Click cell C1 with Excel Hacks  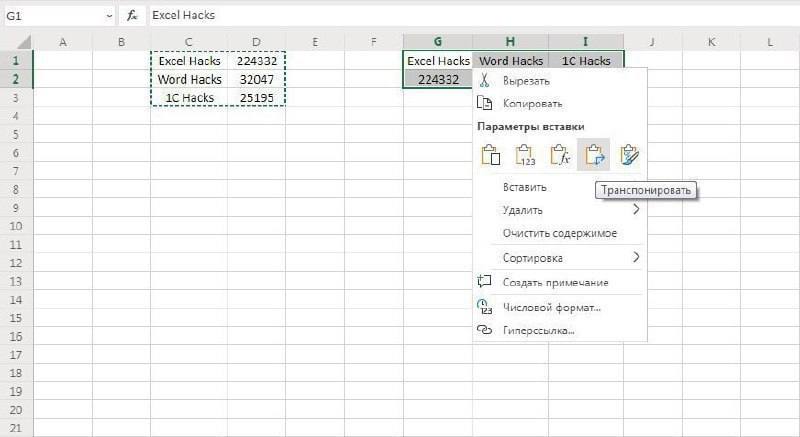(x=189, y=61)
